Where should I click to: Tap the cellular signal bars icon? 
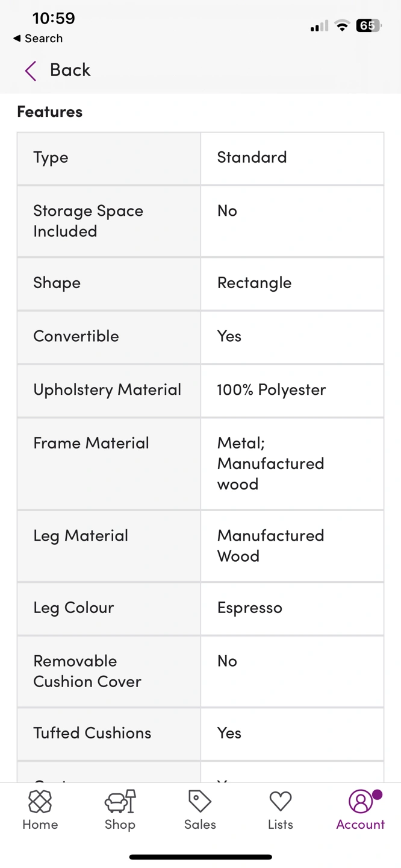319,26
